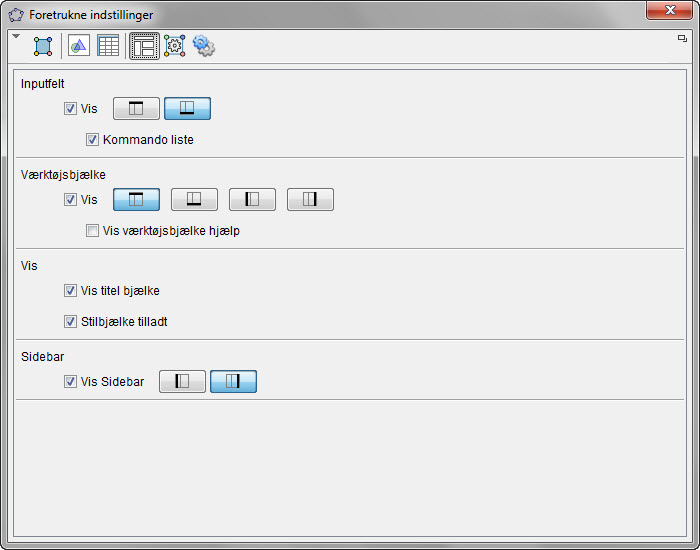The width and height of the screenshot is (700, 550).
Task: Open the Defaults settings icon
Action: tap(174, 46)
